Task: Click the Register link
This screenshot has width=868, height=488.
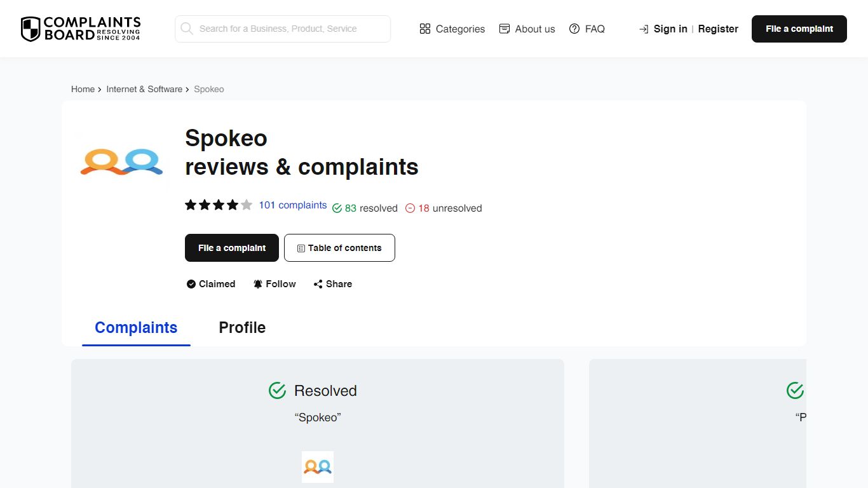Action: 718,29
